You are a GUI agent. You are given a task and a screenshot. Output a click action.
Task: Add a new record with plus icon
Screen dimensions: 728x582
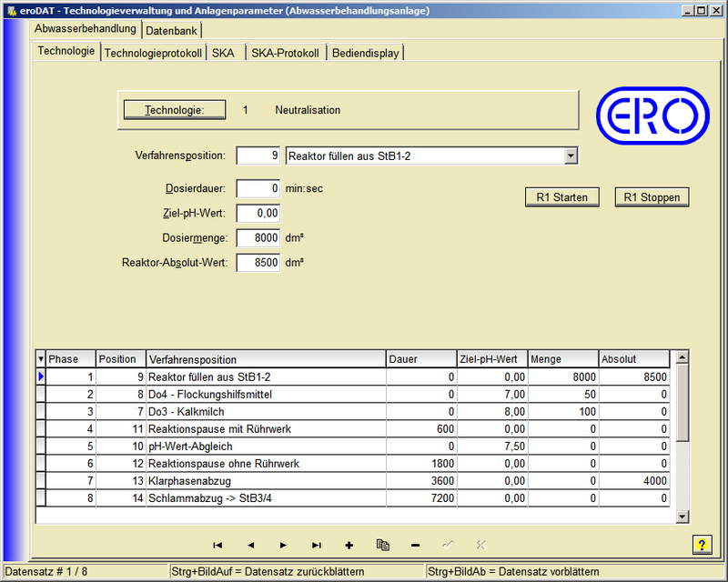(x=349, y=545)
